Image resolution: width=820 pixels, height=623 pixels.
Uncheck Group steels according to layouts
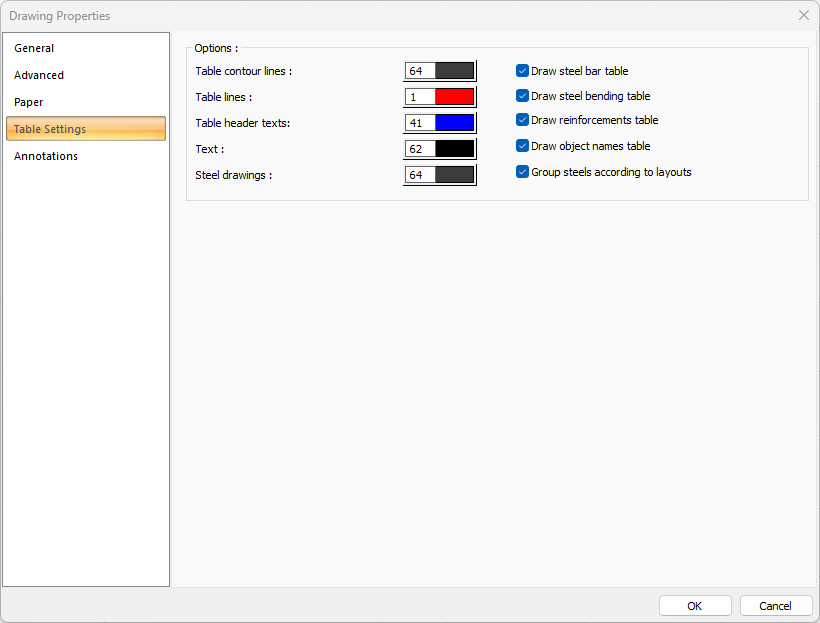pyautogui.click(x=522, y=172)
